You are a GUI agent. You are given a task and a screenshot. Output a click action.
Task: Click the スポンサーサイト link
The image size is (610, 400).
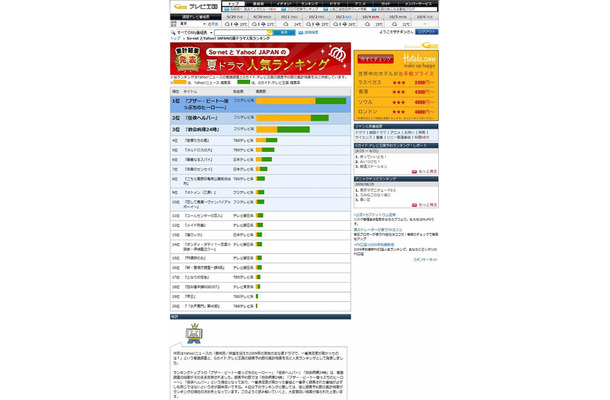click(x=425, y=260)
